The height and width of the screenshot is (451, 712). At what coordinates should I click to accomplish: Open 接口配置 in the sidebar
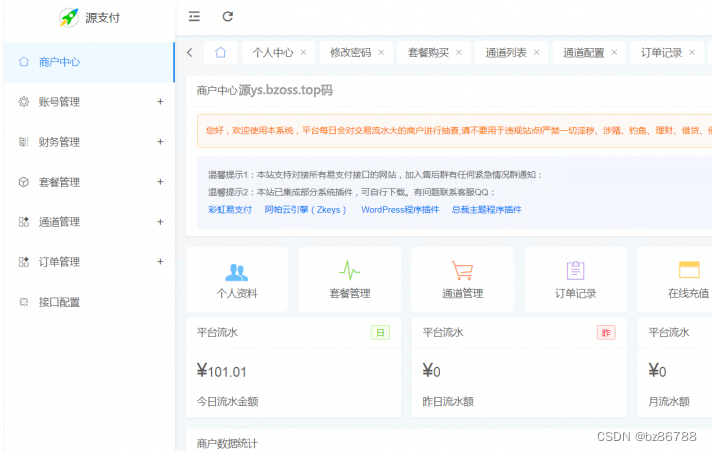[89, 302]
